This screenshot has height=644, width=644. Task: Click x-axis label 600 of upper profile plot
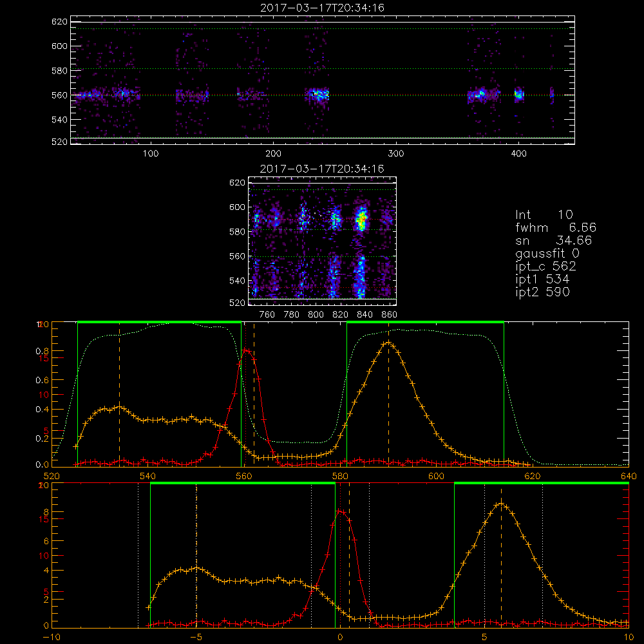tap(436, 476)
